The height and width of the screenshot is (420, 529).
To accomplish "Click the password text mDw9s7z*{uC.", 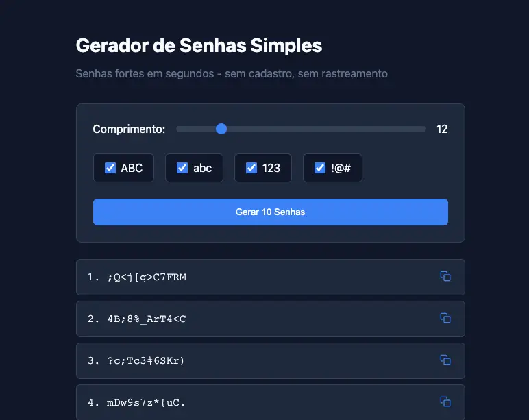I will (x=146, y=402).
